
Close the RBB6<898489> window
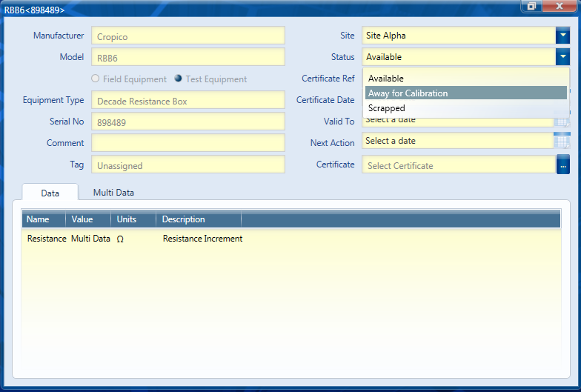coord(560,6)
